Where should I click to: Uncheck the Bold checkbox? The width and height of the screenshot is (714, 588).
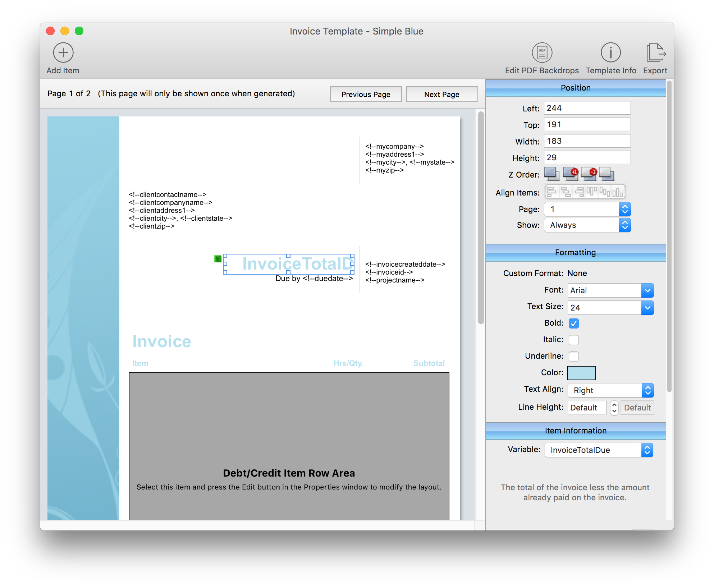(x=574, y=323)
